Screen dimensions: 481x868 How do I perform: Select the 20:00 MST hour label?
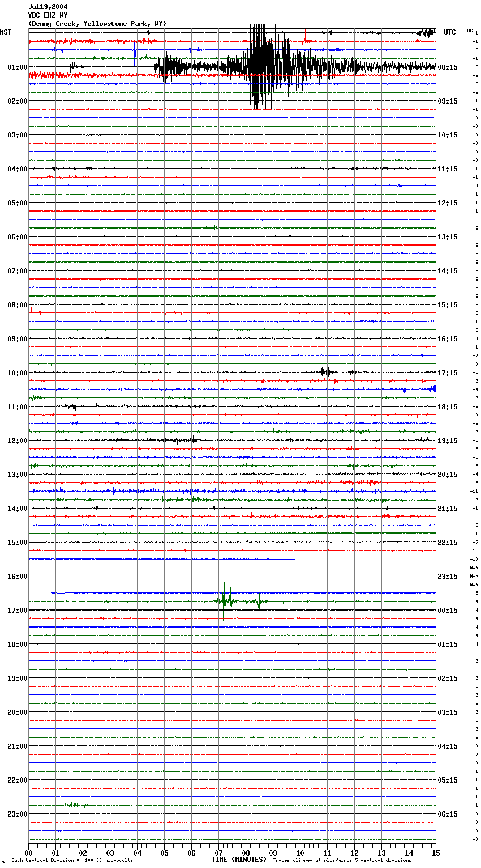coord(18,712)
